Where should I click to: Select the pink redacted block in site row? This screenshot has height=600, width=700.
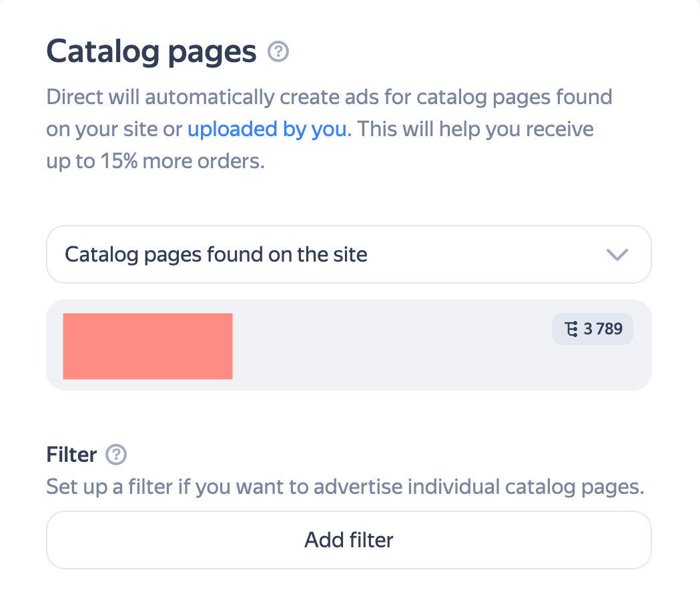[x=147, y=346]
